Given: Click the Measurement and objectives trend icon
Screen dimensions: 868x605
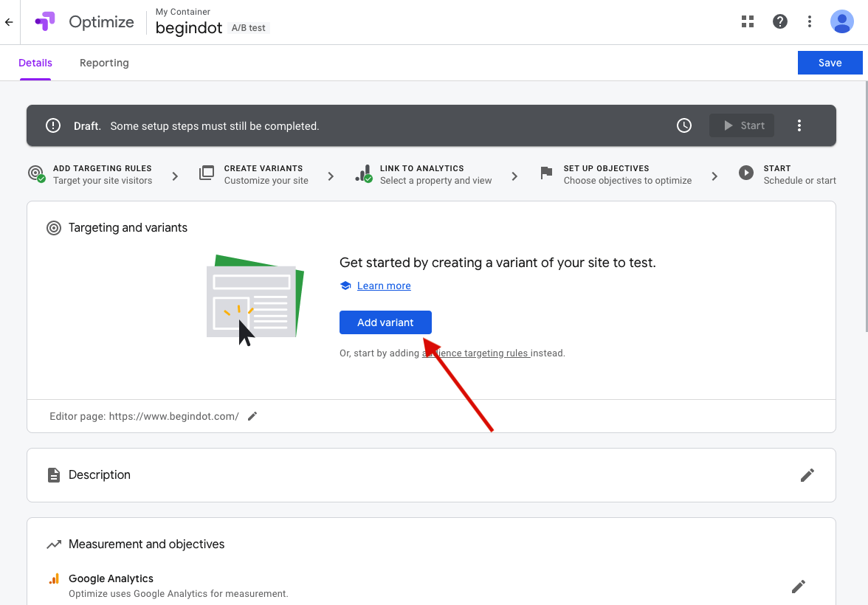Looking at the screenshot, I should 54,544.
